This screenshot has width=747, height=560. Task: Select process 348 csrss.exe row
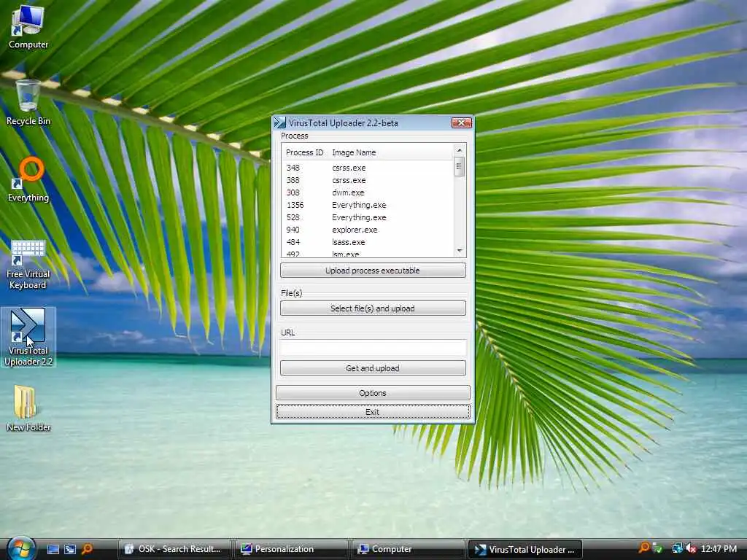point(368,168)
